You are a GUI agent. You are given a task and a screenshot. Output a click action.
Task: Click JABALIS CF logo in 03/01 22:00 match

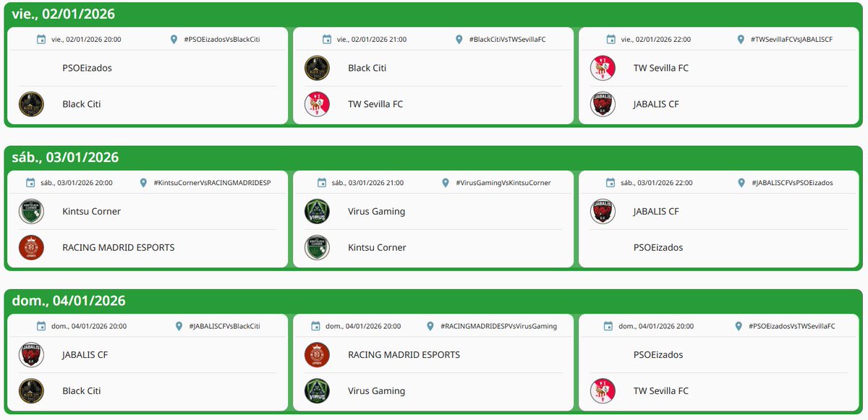(x=603, y=211)
